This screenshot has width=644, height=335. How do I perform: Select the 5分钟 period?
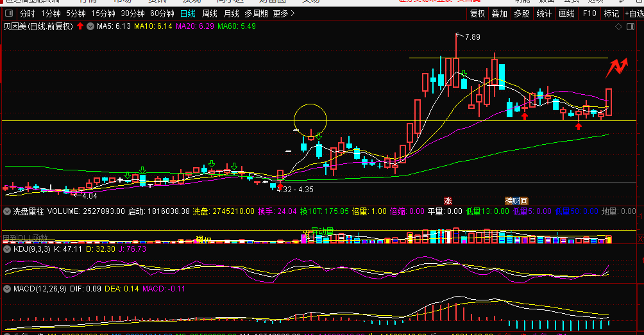pos(76,13)
